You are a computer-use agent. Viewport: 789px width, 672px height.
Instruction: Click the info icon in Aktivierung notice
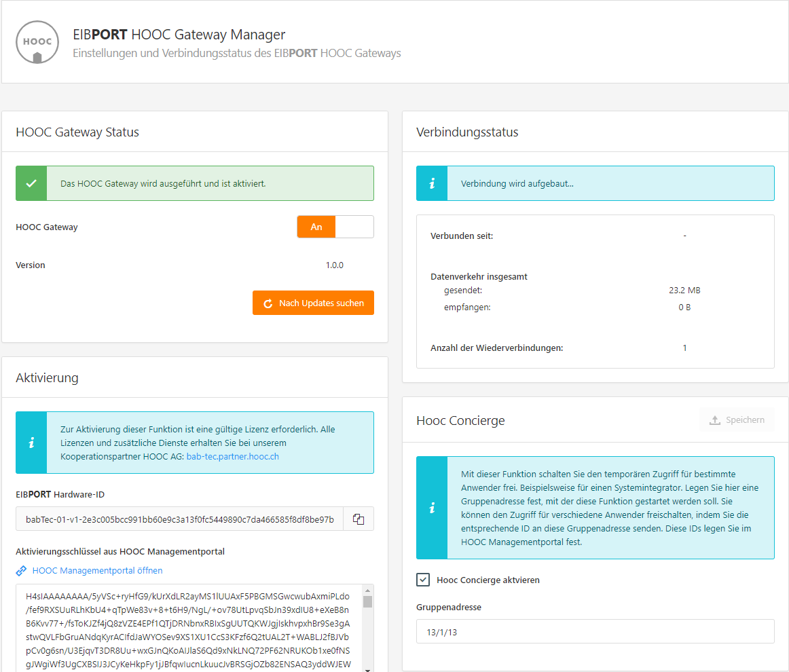(x=31, y=443)
